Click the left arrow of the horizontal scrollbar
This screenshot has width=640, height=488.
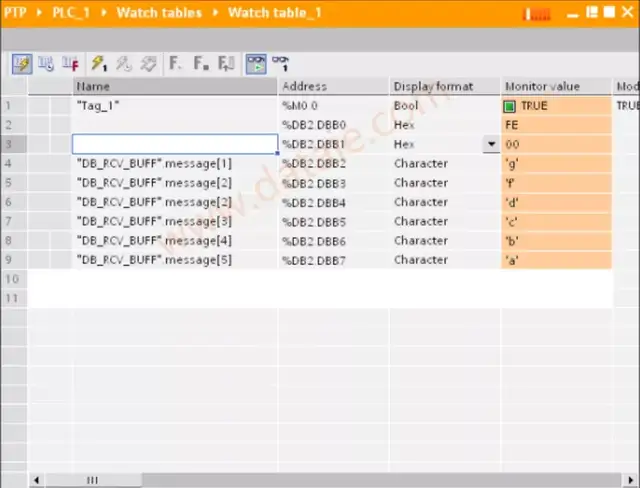coord(37,480)
